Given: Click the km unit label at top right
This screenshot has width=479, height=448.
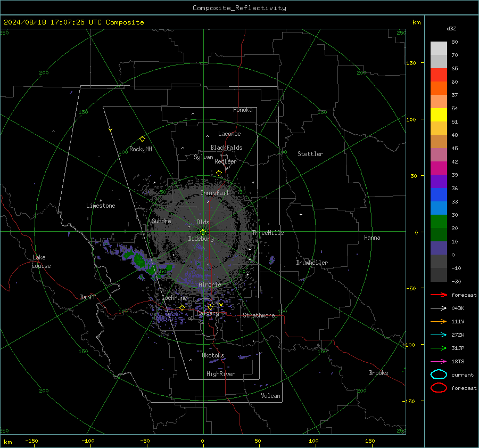Looking at the screenshot, I should (x=416, y=22).
